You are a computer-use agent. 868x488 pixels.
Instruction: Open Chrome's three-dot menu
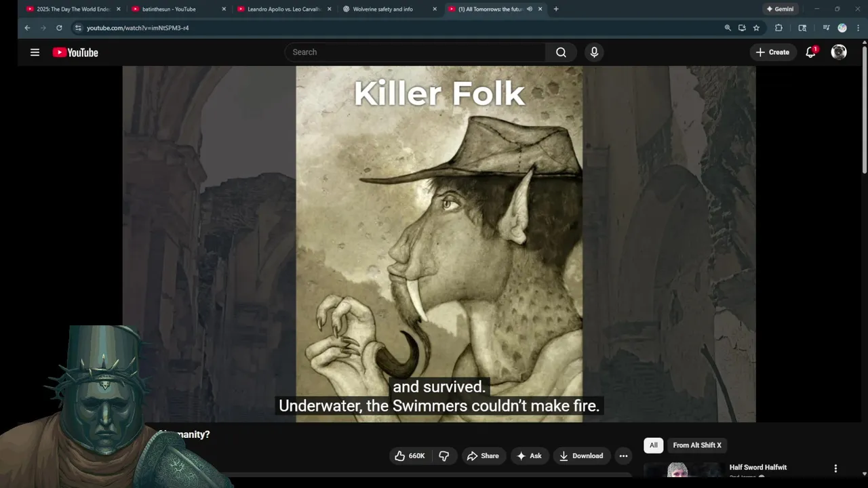click(x=857, y=28)
